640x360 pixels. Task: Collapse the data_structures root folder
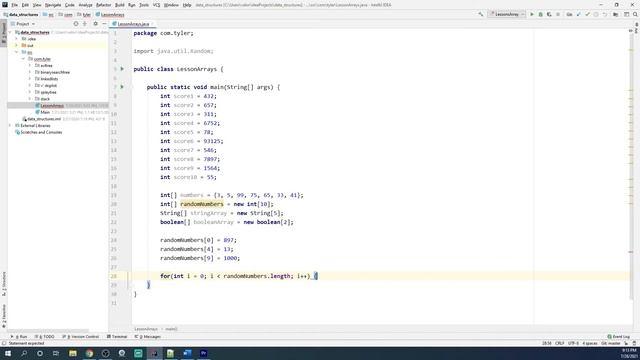coord(11,32)
